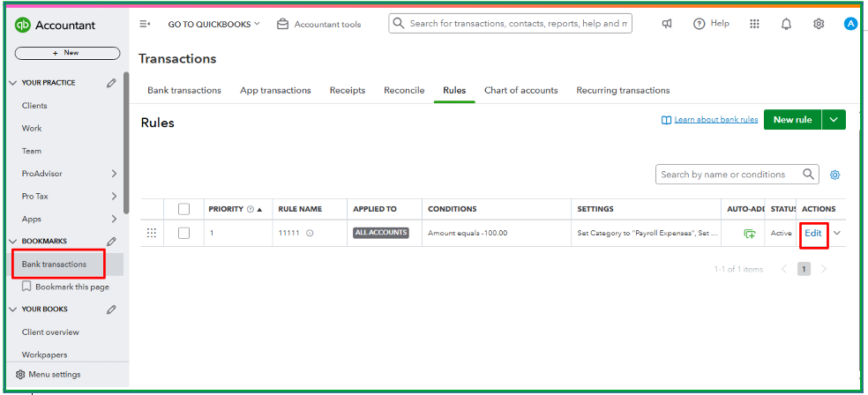Click the sidebar vertical scrollbar
The image size is (868, 395).
coord(126,143)
